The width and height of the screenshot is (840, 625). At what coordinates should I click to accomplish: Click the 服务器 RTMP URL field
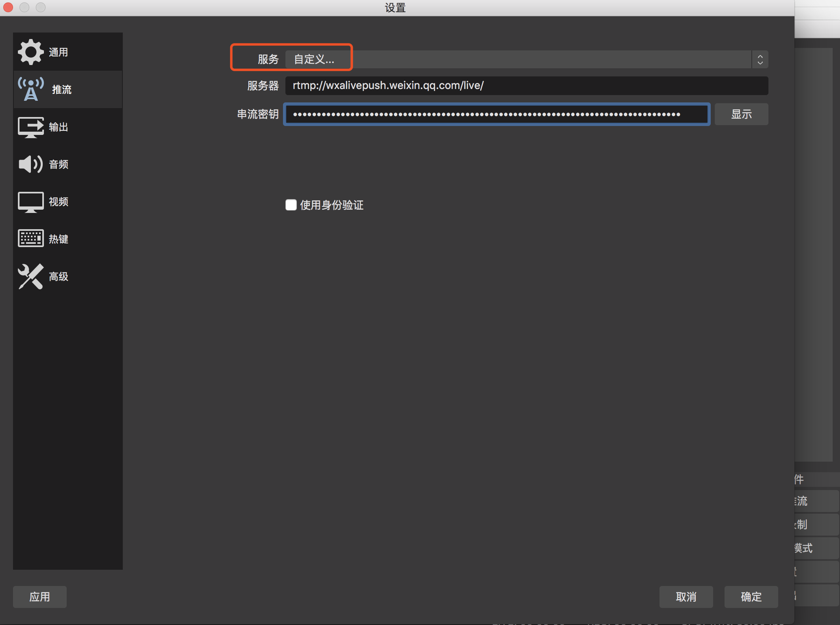pyautogui.click(x=527, y=85)
